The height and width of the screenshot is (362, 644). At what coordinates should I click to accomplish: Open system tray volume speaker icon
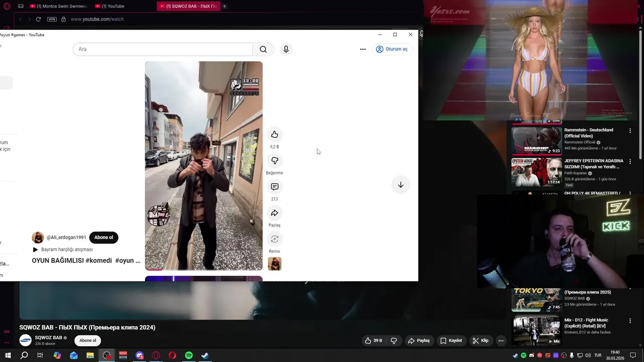pyautogui.click(x=587, y=355)
